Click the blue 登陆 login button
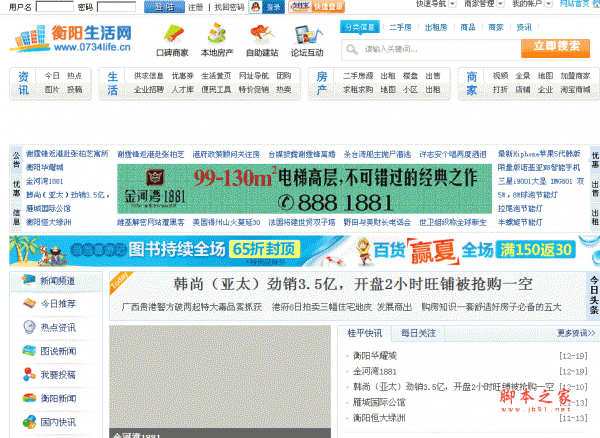The image size is (600, 438). click(x=165, y=7)
